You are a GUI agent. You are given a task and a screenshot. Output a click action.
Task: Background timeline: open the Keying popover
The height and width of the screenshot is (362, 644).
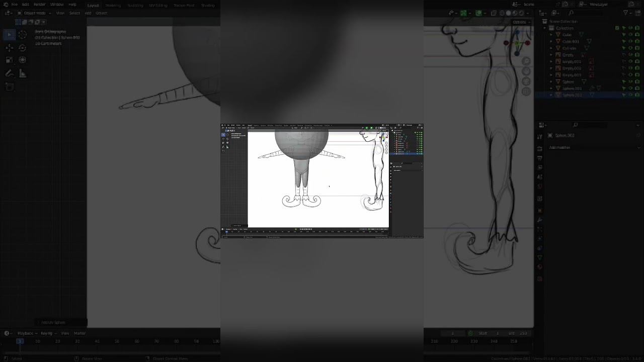[48, 333]
